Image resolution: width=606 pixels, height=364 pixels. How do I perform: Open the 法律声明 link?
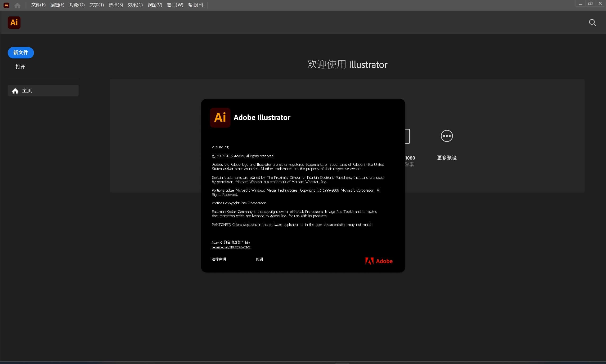(218, 259)
